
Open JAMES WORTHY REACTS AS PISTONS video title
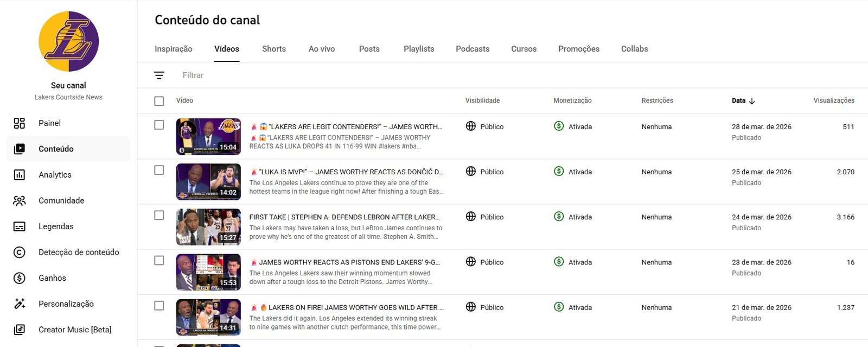pos(344,262)
